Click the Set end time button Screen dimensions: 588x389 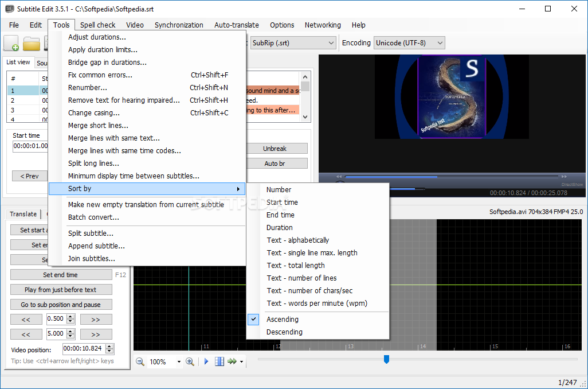pos(61,275)
